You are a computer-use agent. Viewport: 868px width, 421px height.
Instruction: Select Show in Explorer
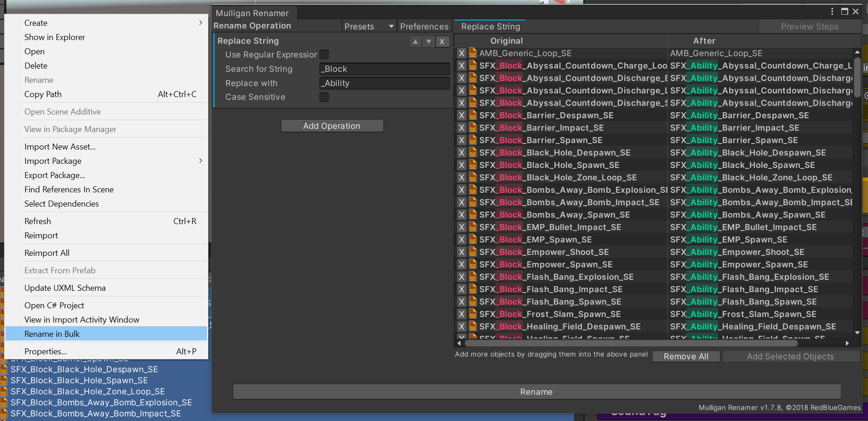pyautogui.click(x=107, y=37)
